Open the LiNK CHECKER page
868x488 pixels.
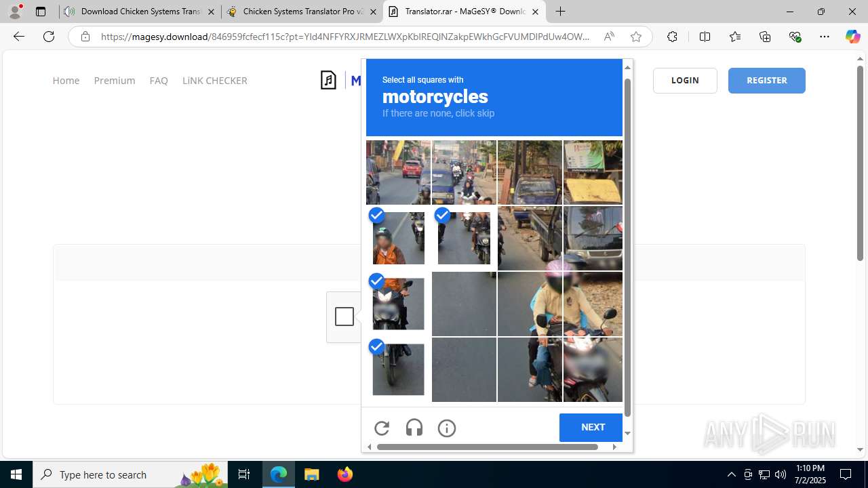click(x=214, y=80)
